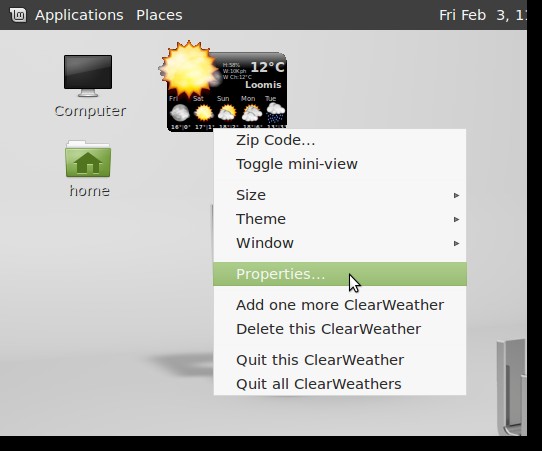Expand the Theme submenu
This screenshot has height=451, width=542.
(340, 219)
